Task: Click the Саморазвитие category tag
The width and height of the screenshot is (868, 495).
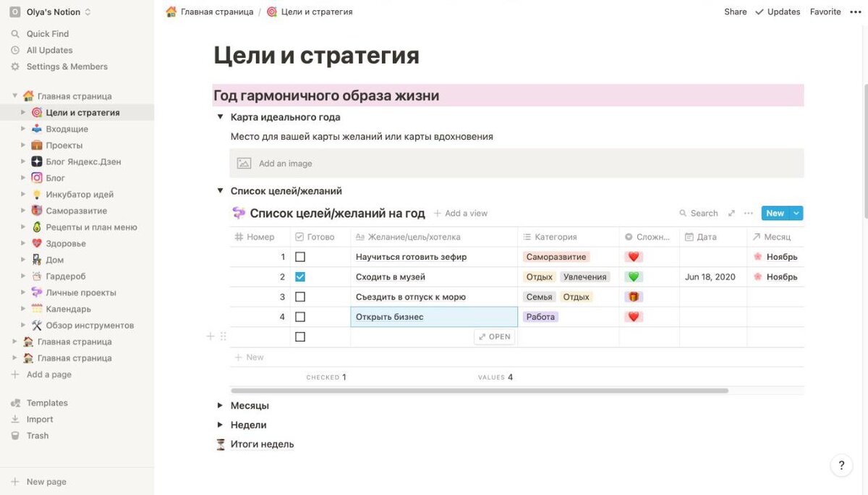Action: (557, 257)
